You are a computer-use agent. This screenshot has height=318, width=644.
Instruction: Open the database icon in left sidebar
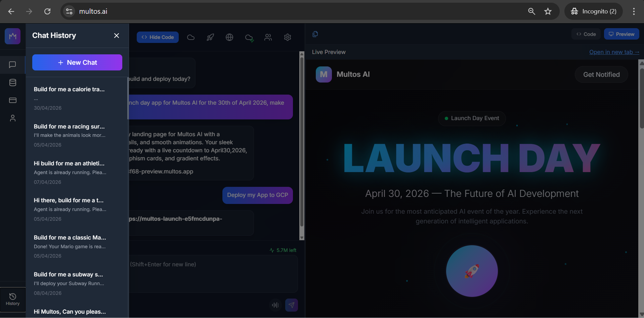click(12, 83)
